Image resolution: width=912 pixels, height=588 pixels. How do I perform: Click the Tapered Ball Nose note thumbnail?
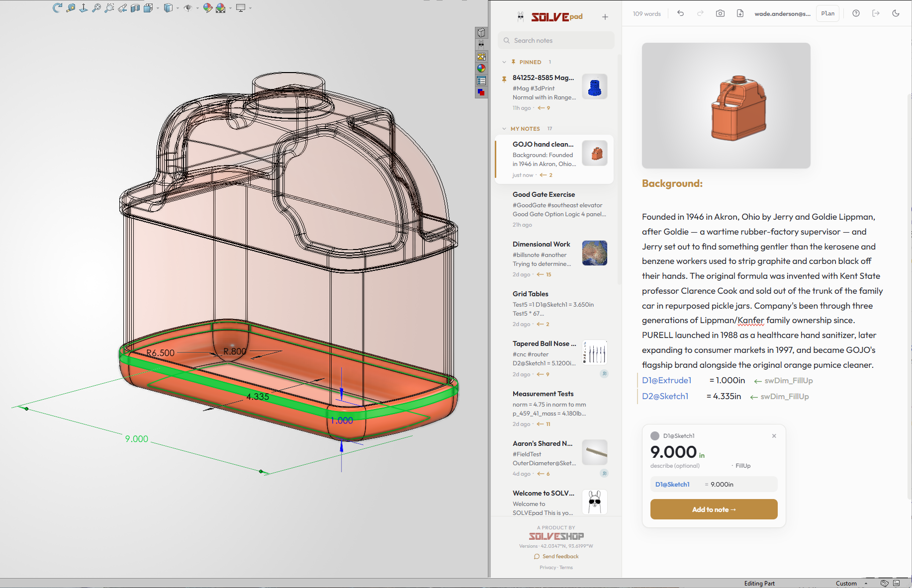[595, 352]
